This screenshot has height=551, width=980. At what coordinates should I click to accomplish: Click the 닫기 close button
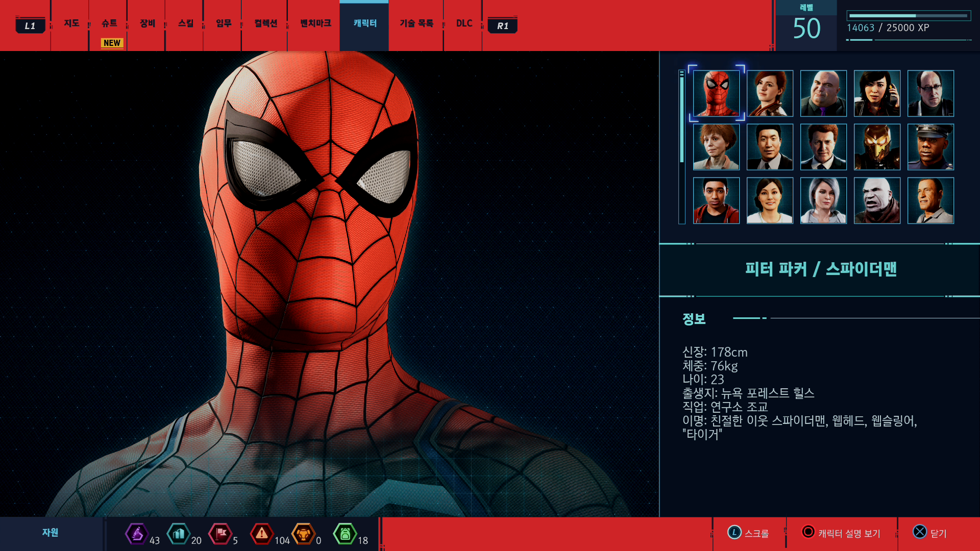point(930,533)
